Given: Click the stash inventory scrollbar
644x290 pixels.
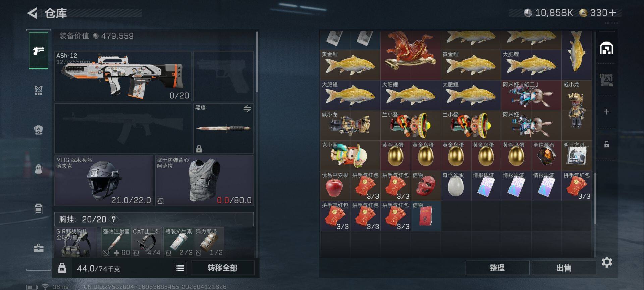Looking at the screenshot, I should pos(595,198).
